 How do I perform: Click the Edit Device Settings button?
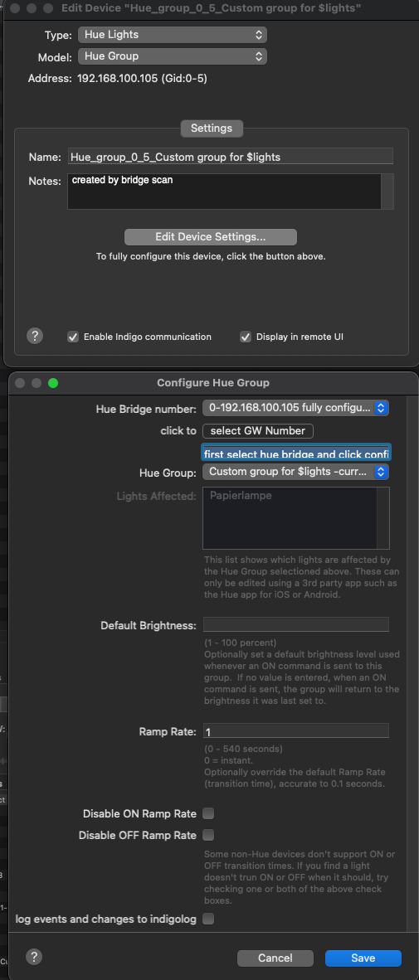pyautogui.click(x=210, y=237)
